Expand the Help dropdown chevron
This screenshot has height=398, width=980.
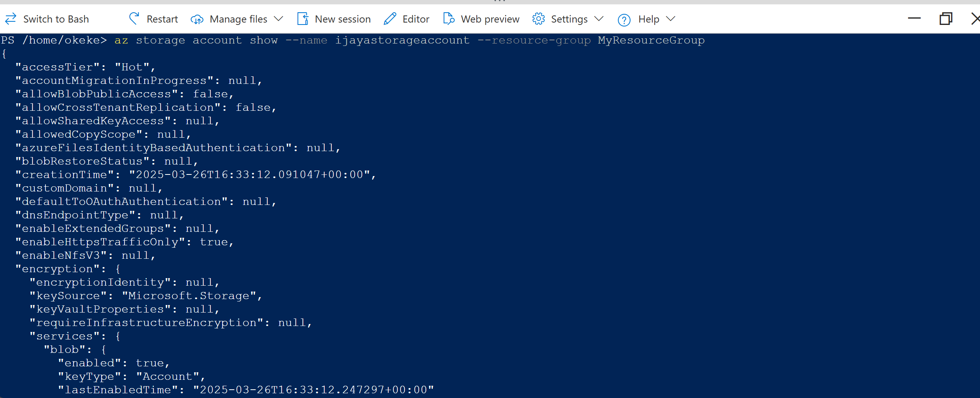pyautogui.click(x=670, y=19)
